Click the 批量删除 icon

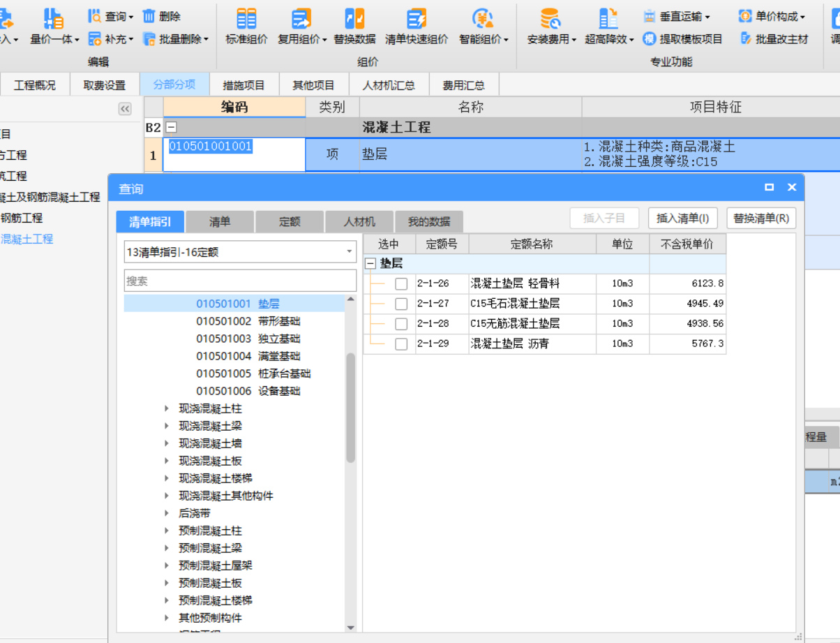pos(149,39)
